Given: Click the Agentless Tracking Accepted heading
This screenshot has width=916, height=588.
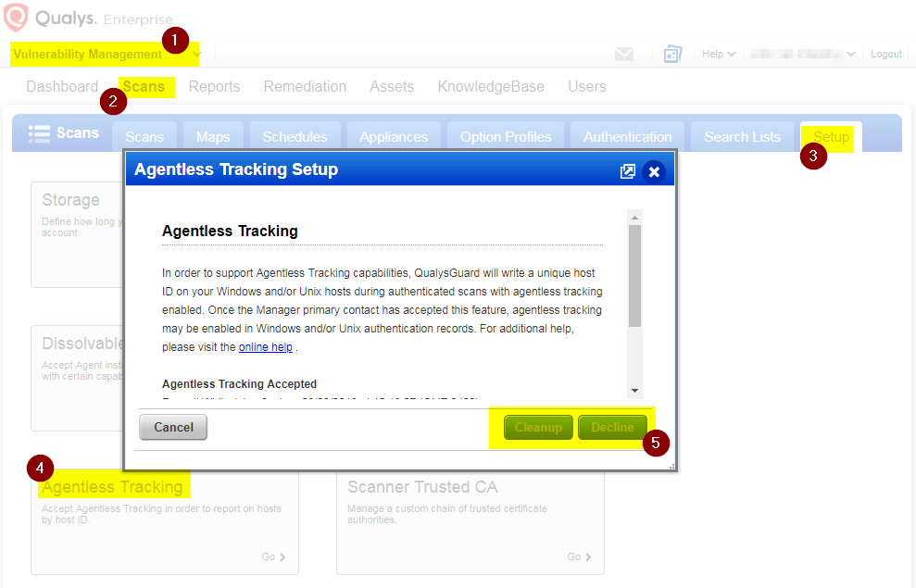Looking at the screenshot, I should [240, 383].
